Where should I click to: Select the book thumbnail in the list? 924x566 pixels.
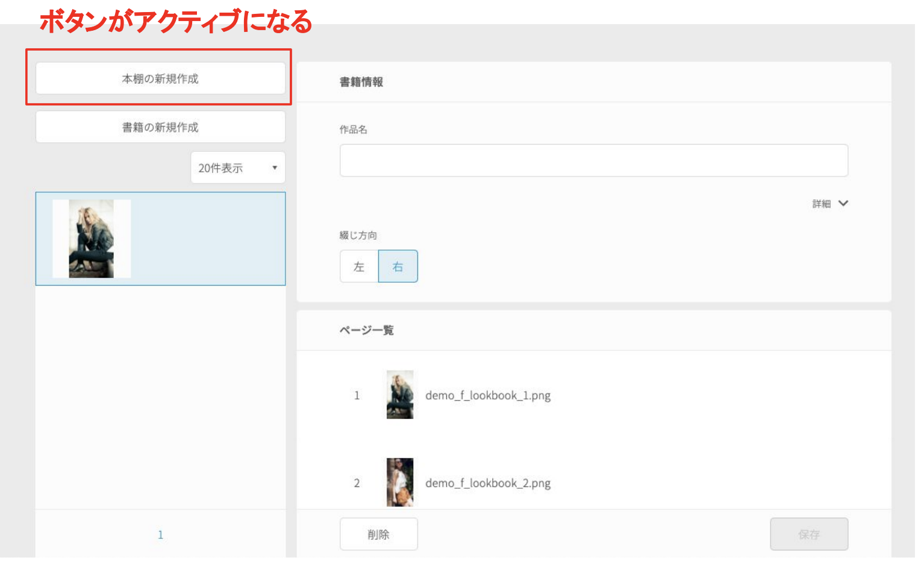pyautogui.click(x=92, y=239)
